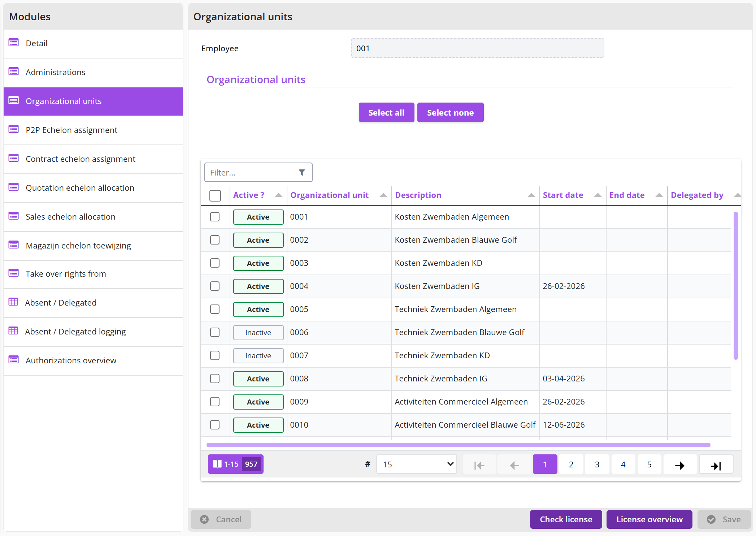Click the P2P Echelon assignment icon
Screen dimensions: 756x536
coord(14,130)
